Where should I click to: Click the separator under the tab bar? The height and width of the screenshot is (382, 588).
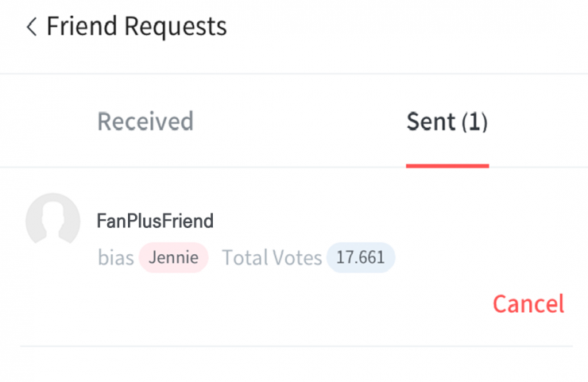[238, 167]
